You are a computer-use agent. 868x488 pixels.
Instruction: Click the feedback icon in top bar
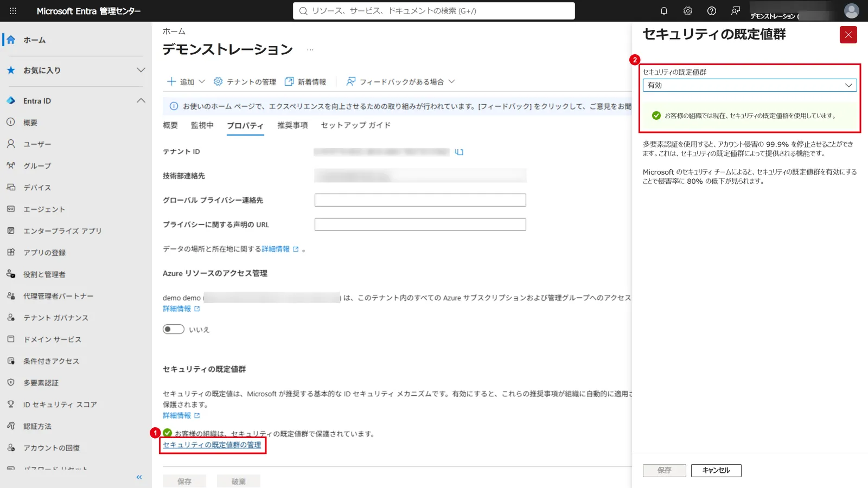pyautogui.click(x=736, y=11)
